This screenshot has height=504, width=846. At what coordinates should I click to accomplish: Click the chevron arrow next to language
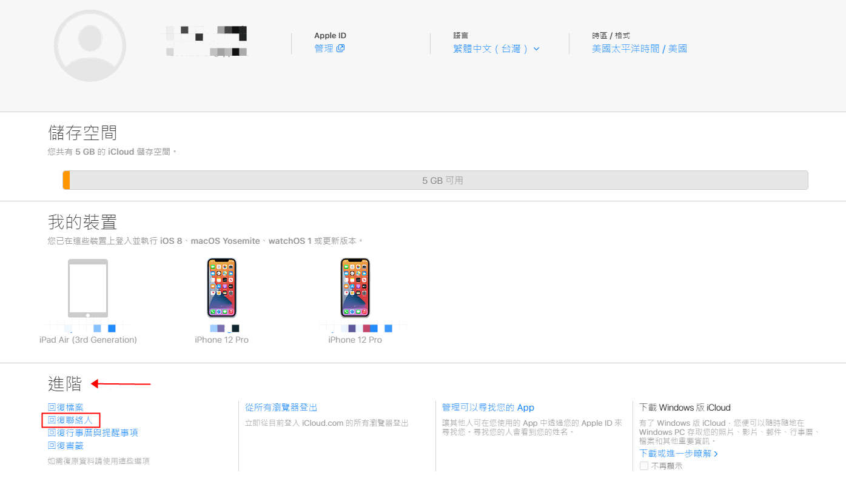[x=536, y=49]
